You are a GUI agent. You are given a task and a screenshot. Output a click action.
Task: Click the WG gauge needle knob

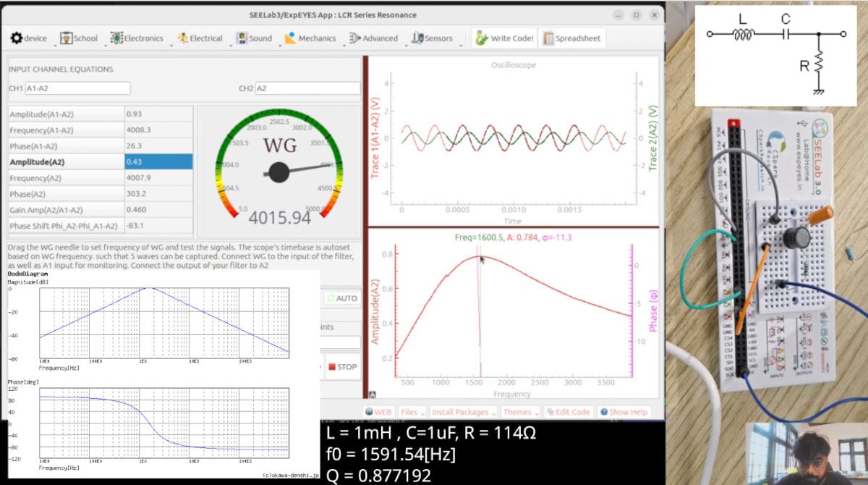click(278, 172)
